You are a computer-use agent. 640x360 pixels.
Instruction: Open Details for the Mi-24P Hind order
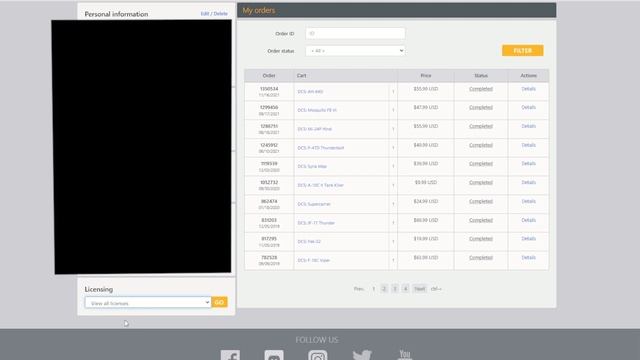528,126
